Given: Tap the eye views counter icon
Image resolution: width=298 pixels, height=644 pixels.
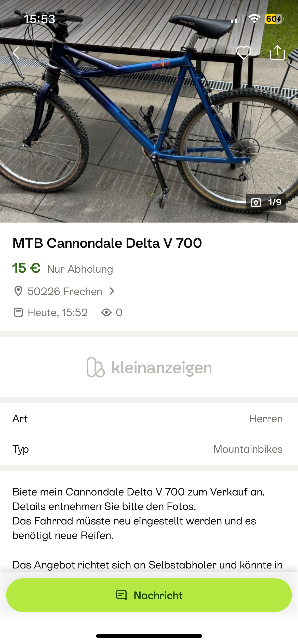Looking at the screenshot, I should [x=106, y=312].
